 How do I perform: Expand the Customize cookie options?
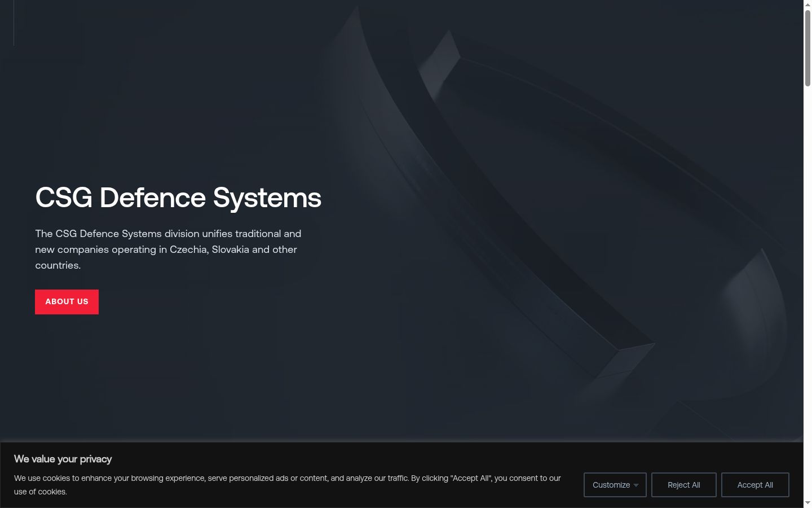pyautogui.click(x=615, y=485)
